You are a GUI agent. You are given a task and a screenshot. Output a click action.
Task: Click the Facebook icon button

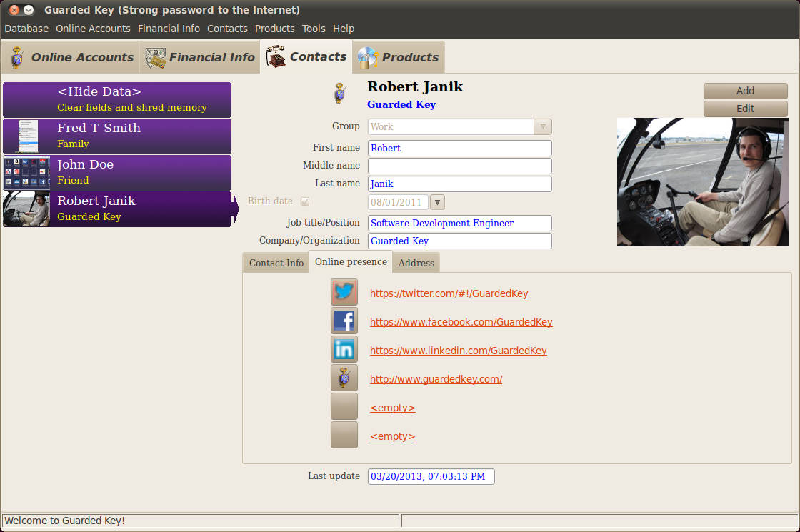point(344,321)
